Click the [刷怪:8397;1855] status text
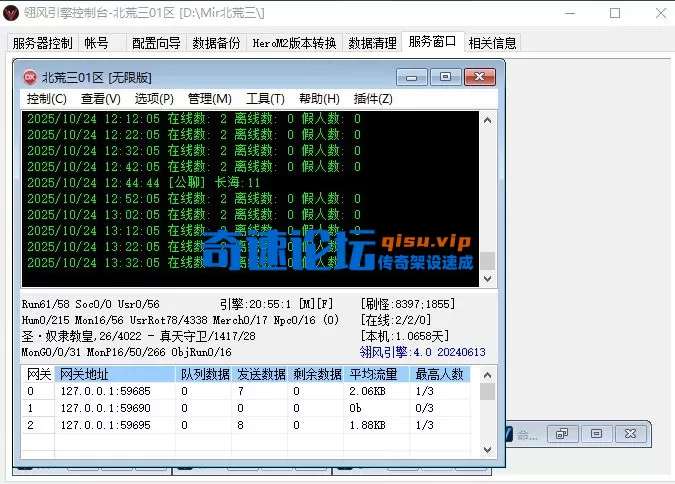675x484 pixels. coord(408,304)
